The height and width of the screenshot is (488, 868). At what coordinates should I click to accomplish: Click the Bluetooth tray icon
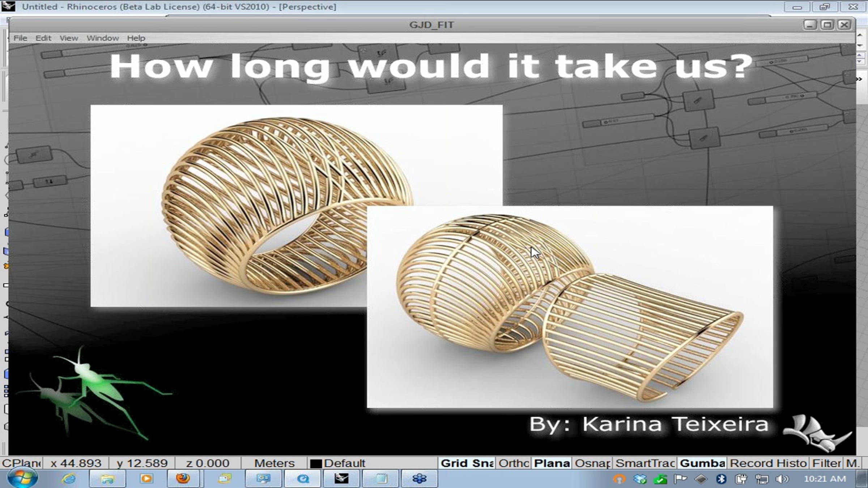722,479
